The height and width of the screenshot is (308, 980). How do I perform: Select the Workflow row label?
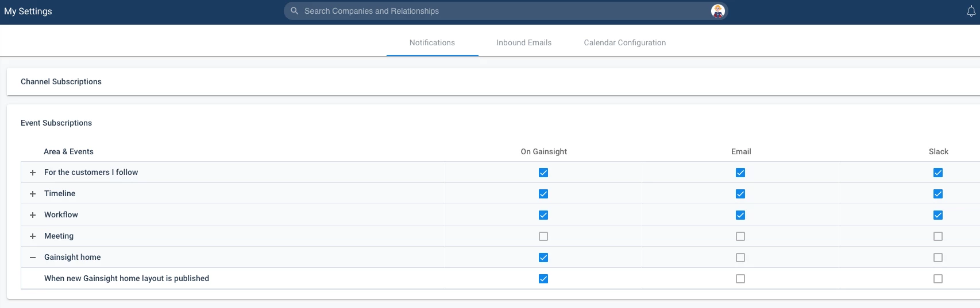pyautogui.click(x=61, y=215)
